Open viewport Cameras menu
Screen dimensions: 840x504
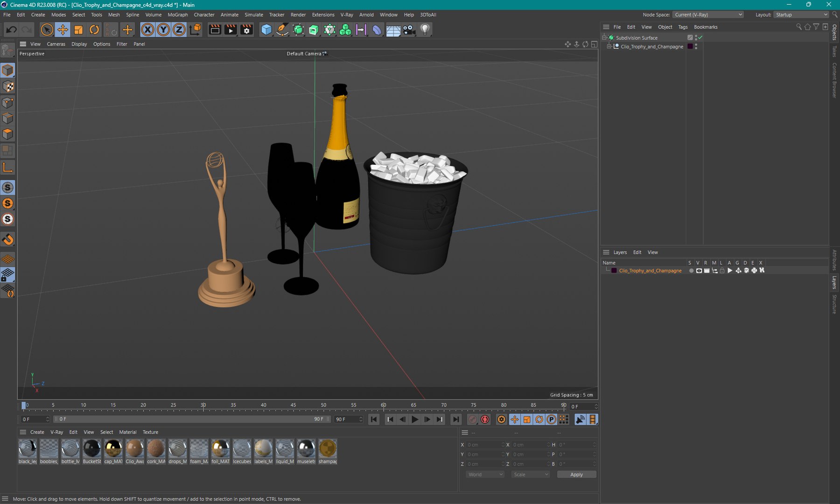[56, 44]
